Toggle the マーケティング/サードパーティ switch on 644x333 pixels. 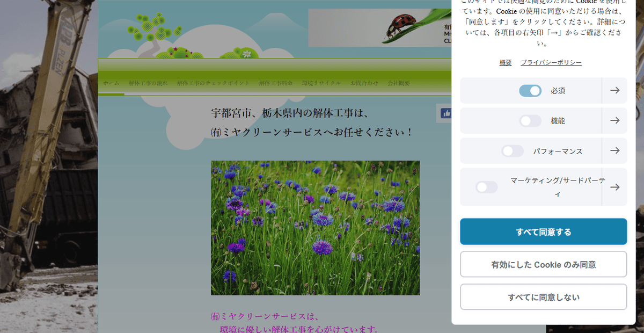487,187
